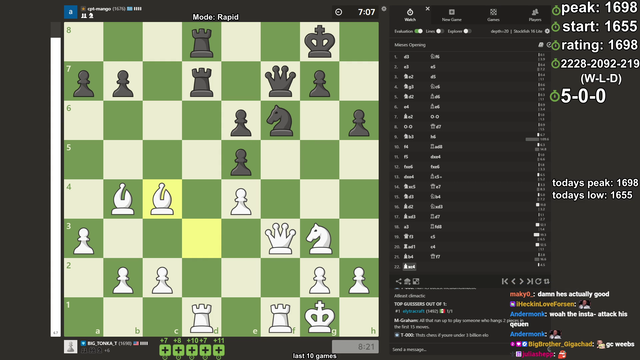
Task: Click the Share game icon
Action: pyautogui.click(x=398, y=281)
